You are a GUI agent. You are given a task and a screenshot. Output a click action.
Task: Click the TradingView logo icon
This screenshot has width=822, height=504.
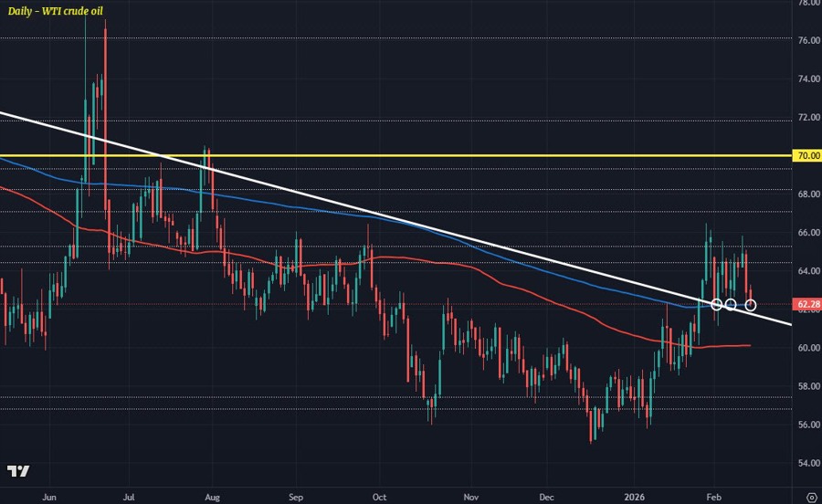tap(18, 471)
